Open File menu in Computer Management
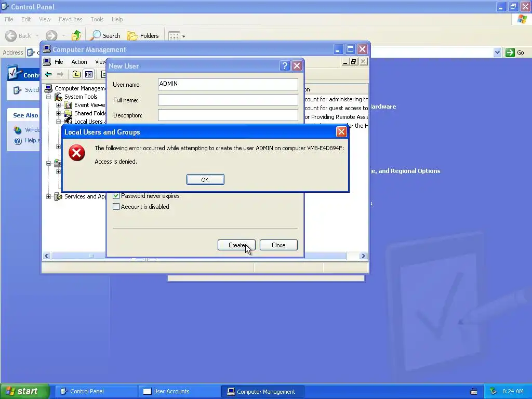 [59, 62]
